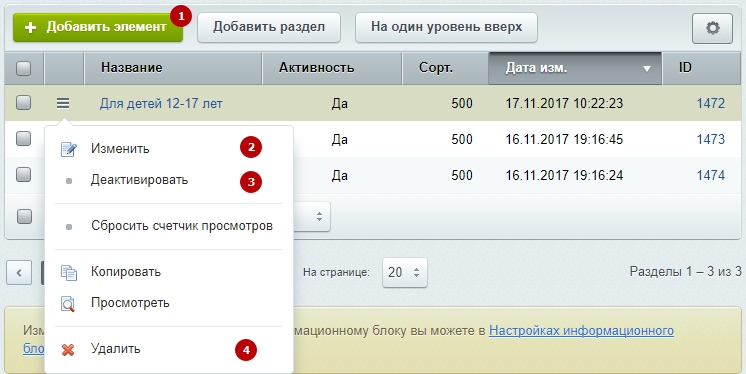
Task: Open ID link 1474
Action: coord(711,176)
